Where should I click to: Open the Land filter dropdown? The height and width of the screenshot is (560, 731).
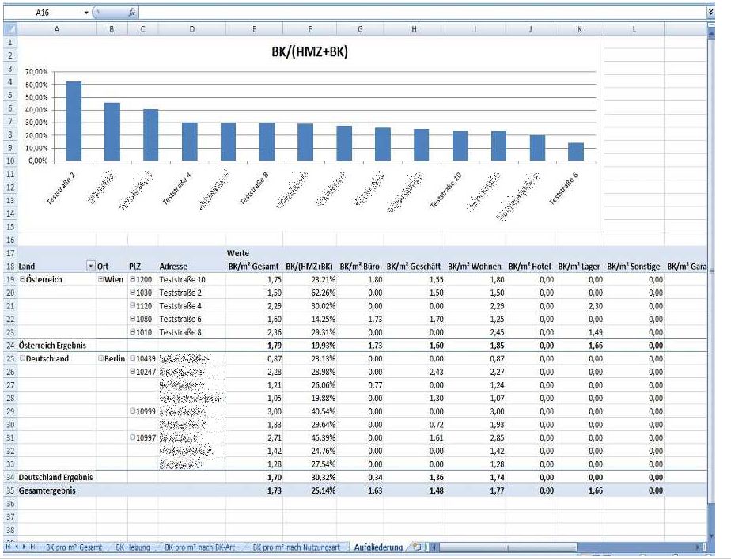pyautogui.click(x=91, y=267)
